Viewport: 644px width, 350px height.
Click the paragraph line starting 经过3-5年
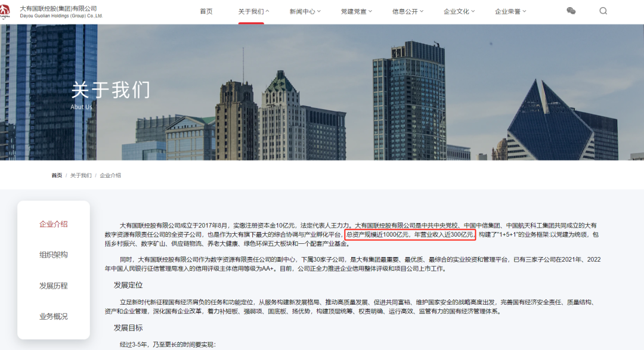point(168,345)
